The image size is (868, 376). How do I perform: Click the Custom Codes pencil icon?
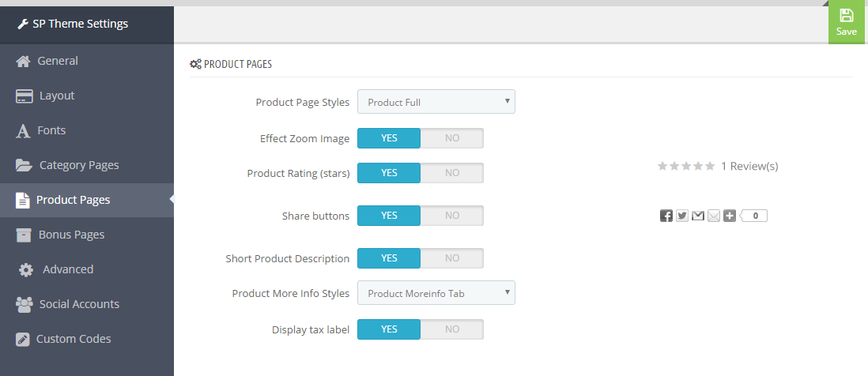coord(23,340)
